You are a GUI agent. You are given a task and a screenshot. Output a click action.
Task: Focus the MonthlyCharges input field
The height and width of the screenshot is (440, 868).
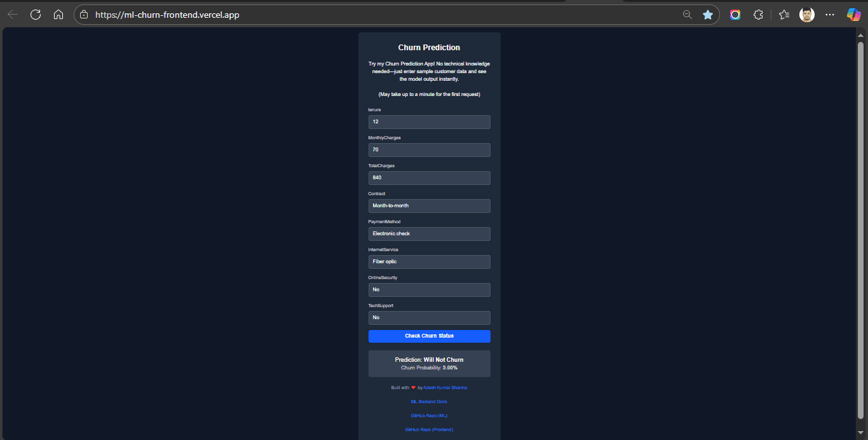430,150
